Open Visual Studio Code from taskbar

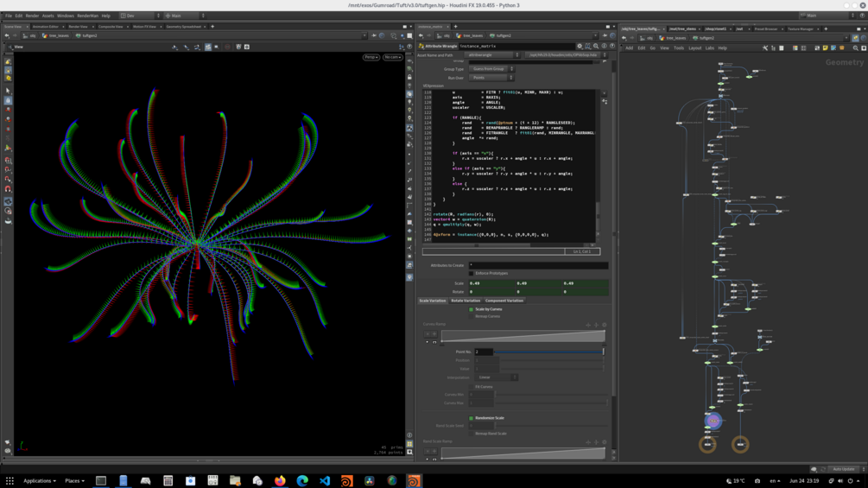pyautogui.click(x=325, y=481)
